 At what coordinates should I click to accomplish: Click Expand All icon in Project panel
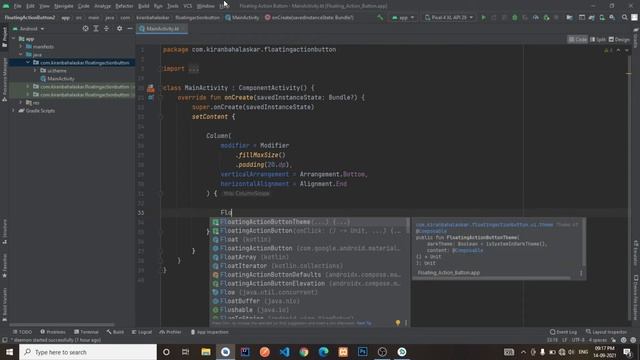[96, 29]
